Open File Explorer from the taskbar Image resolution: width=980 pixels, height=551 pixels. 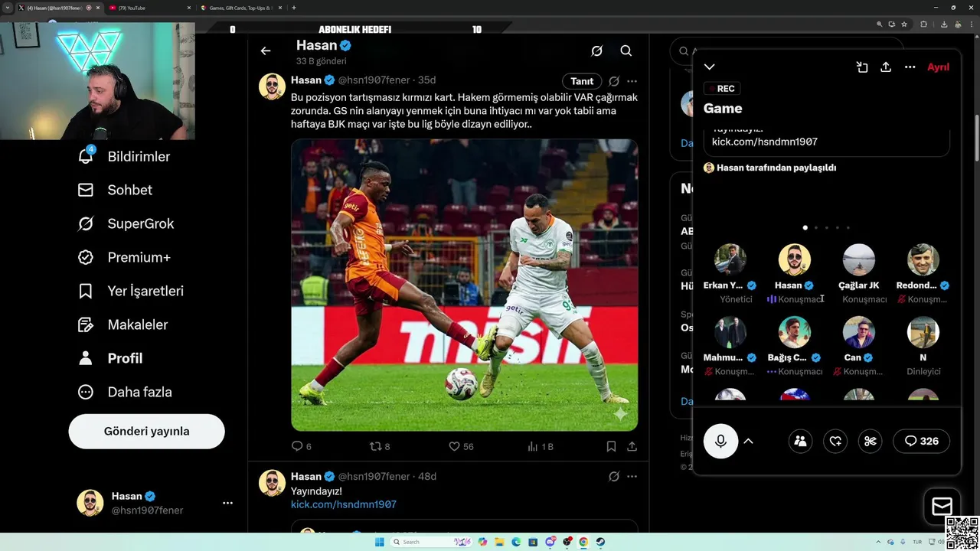point(499,542)
